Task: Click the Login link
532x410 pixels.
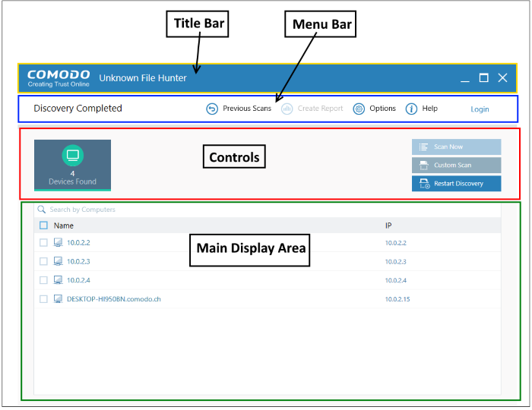Action: pos(480,109)
